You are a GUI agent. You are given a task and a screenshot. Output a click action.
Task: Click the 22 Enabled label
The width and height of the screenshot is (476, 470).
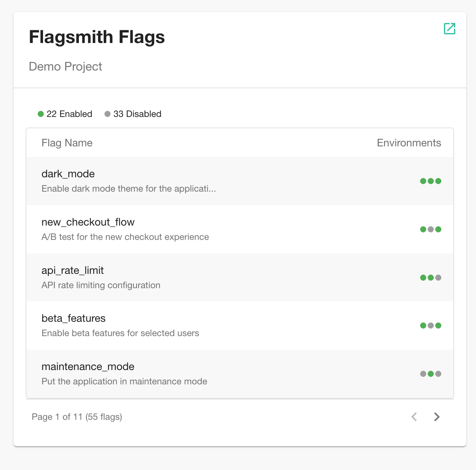click(69, 114)
